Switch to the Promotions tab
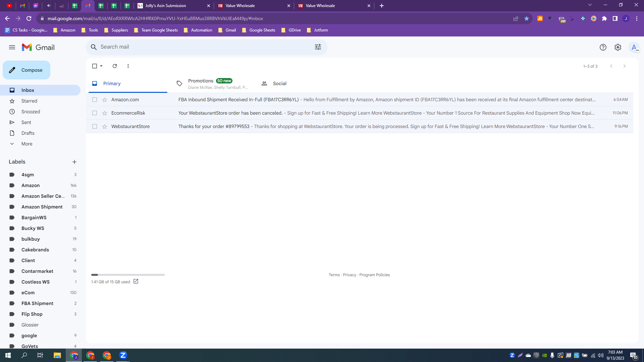This screenshot has height=362, width=644. 212,83
